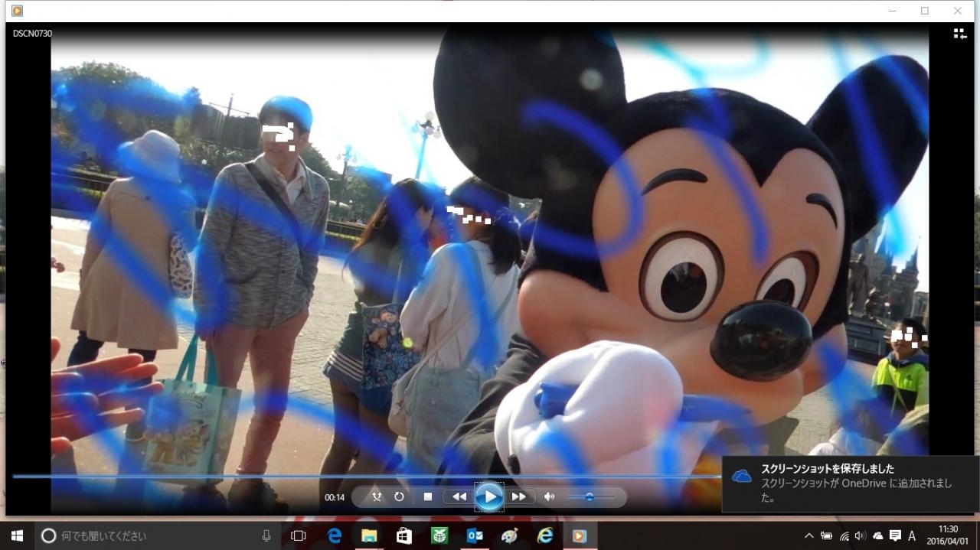Image resolution: width=980 pixels, height=550 pixels.
Task: Close the Media Player window
Action: pyautogui.click(x=958, y=11)
